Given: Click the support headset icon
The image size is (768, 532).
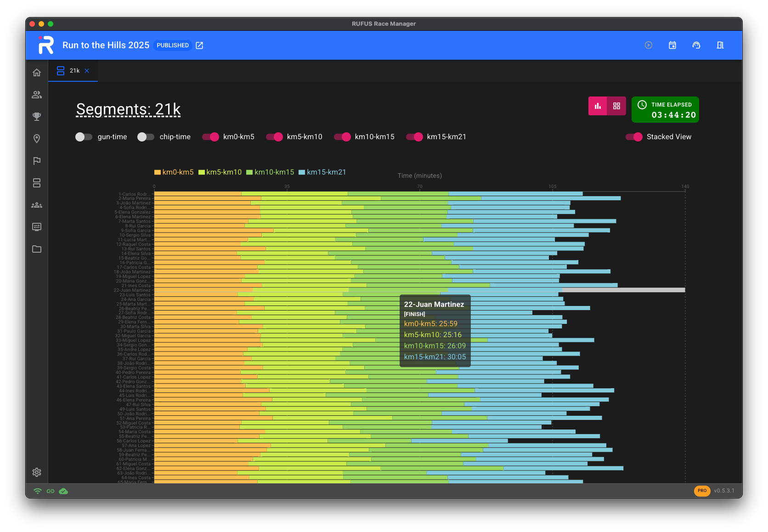Looking at the screenshot, I should pyautogui.click(x=696, y=45).
